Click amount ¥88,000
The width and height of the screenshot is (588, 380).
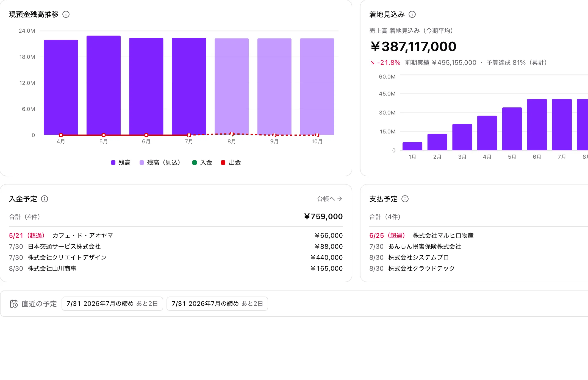329,247
